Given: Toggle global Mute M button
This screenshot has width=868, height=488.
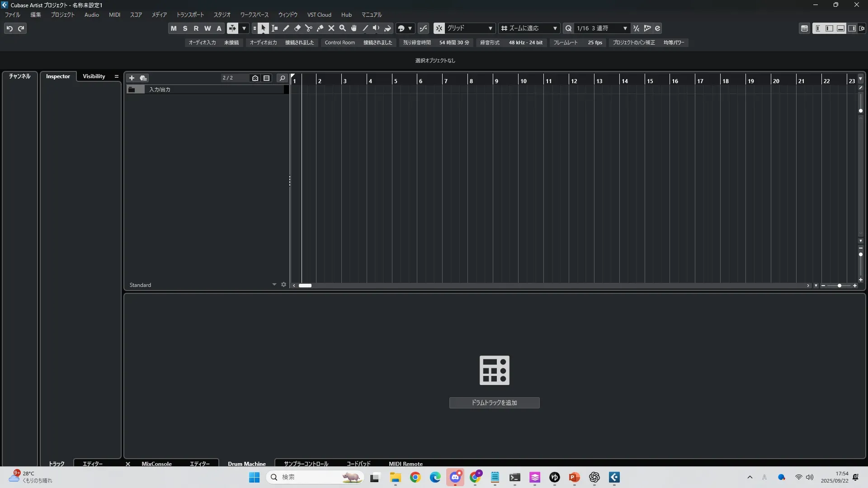Looking at the screenshot, I should pos(174,28).
